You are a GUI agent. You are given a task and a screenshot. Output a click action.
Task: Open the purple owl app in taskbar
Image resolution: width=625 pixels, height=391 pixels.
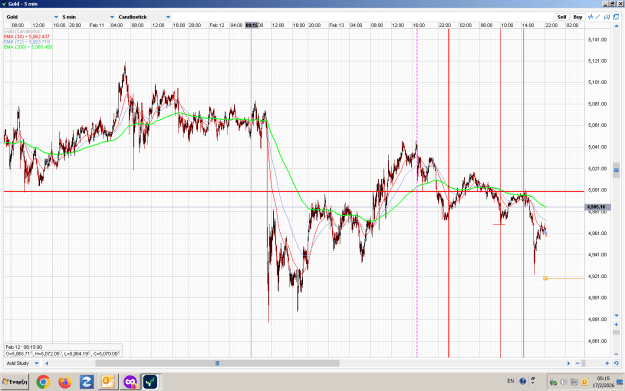(130, 382)
